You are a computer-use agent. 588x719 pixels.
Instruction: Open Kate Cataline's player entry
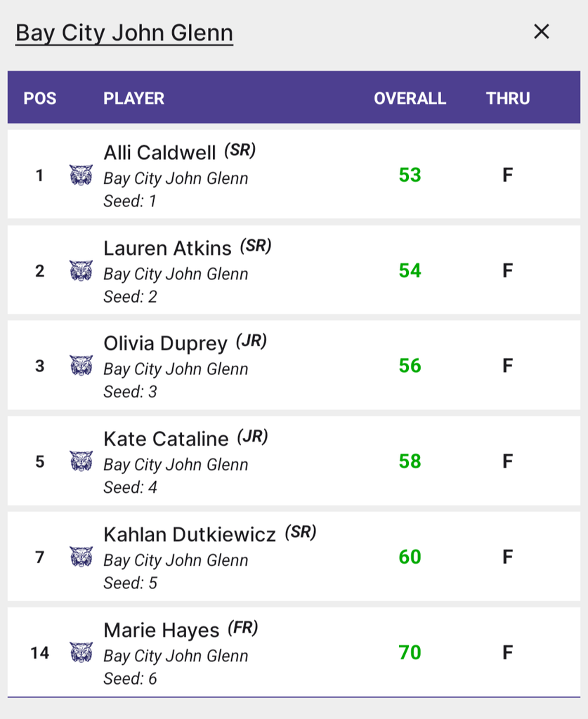point(166,439)
